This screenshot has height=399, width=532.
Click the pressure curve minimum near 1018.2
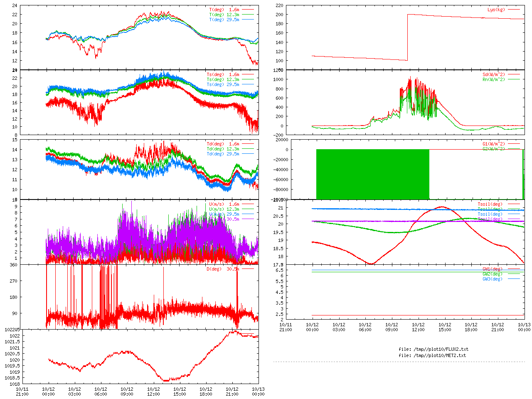point(166,380)
